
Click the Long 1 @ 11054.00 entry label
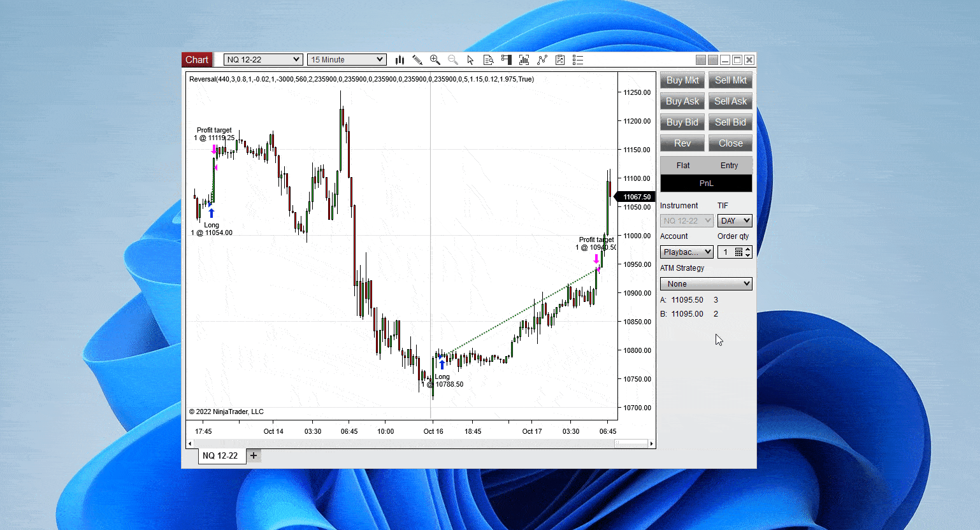[x=212, y=229]
